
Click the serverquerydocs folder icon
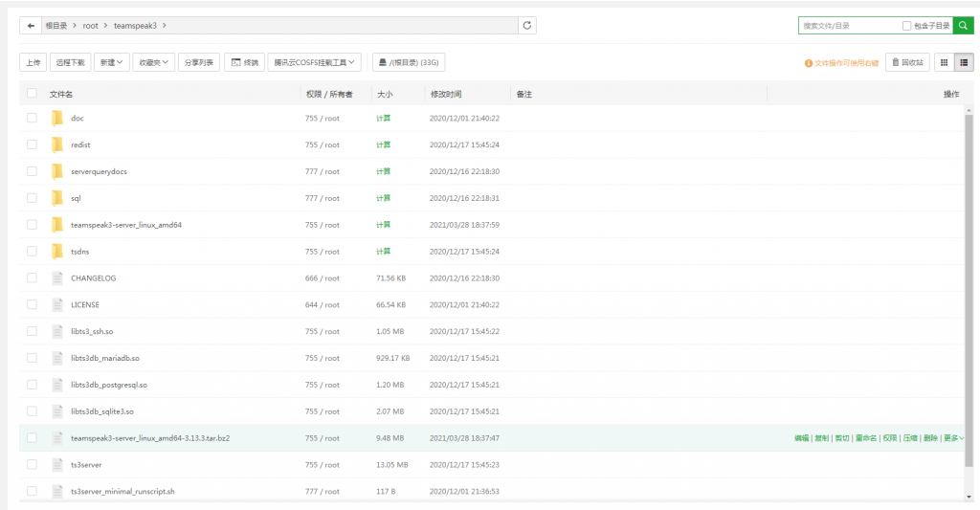click(56, 171)
